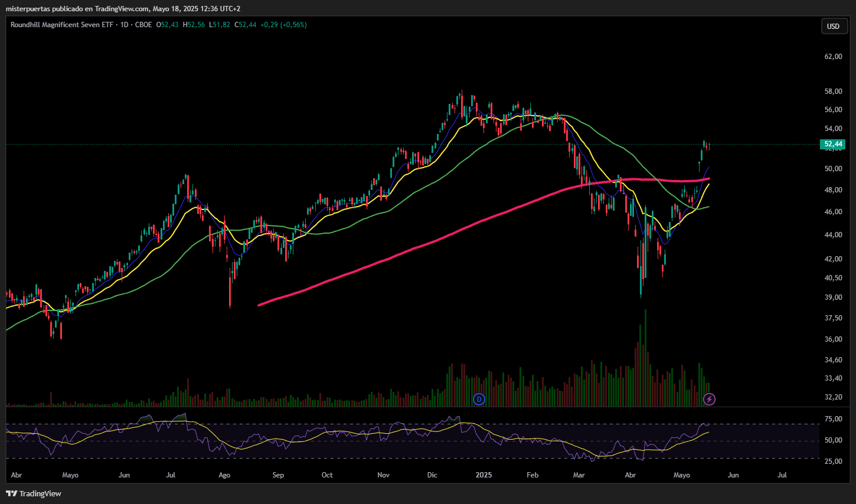856x504 pixels.
Task: Click the 2025 year label on time axis
Action: click(x=483, y=475)
